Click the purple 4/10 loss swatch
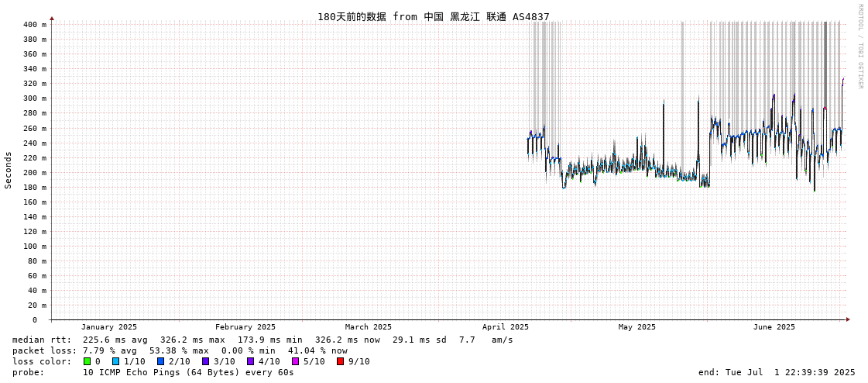The width and height of the screenshot is (868, 383). point(251,361)
